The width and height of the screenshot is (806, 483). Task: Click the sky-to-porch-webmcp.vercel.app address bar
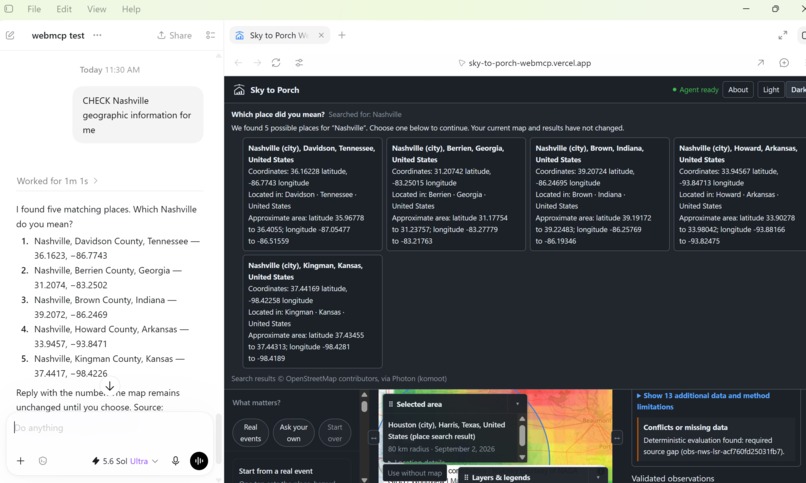pos(529,63)
